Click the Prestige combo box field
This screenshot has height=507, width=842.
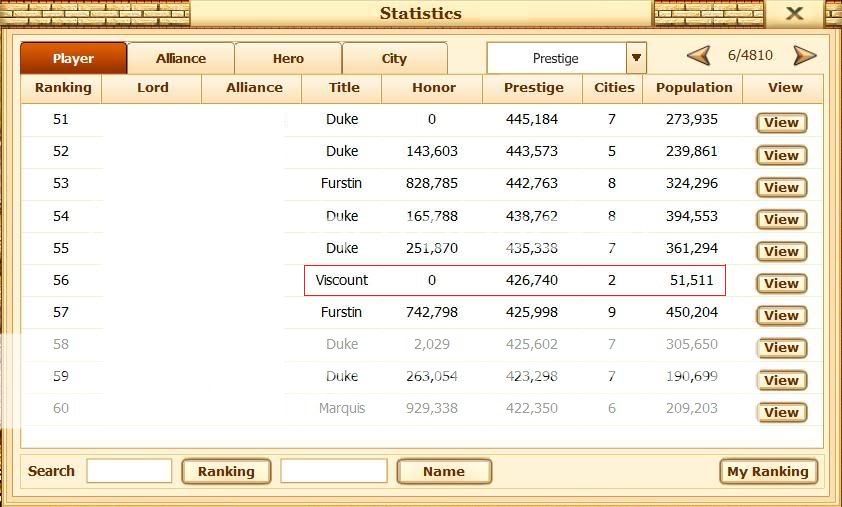556,58
